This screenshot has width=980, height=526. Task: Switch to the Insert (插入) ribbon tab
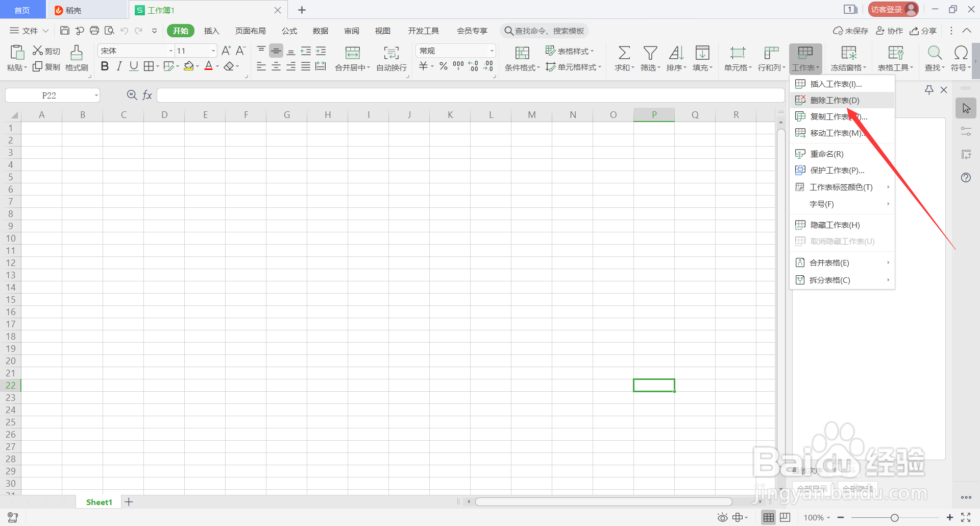pyautogui.click(x=211, y=31)
